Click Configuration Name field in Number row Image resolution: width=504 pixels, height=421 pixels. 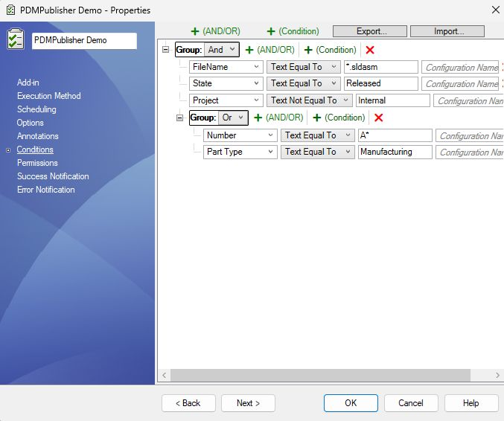click(470, 135)
